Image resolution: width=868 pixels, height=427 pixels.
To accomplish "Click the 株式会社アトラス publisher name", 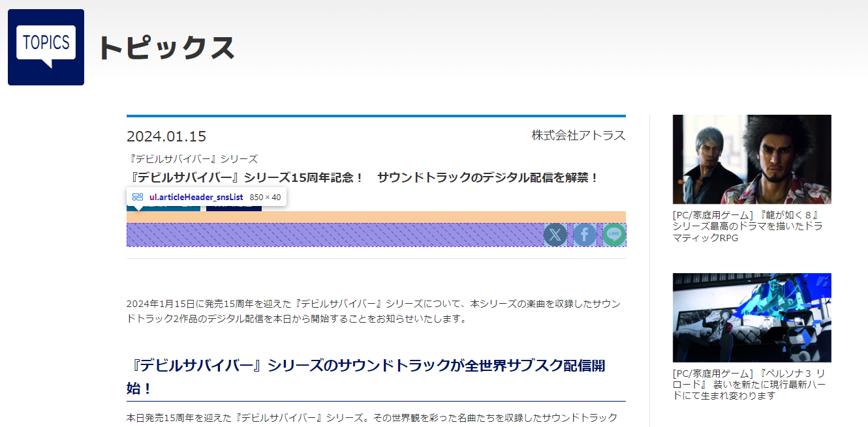I will click(577, 136).
